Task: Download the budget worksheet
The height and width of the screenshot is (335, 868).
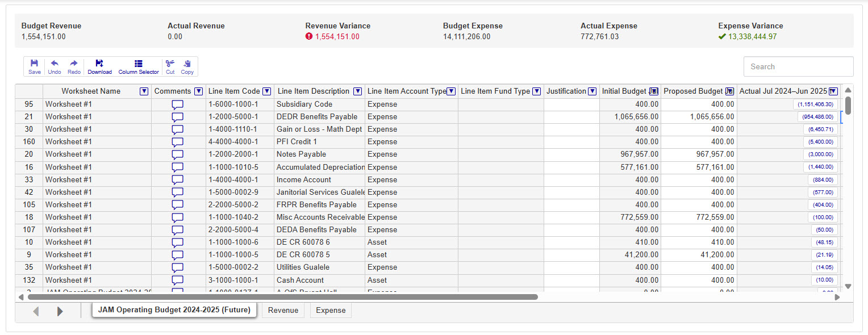Action: click(x=99, y=66)
